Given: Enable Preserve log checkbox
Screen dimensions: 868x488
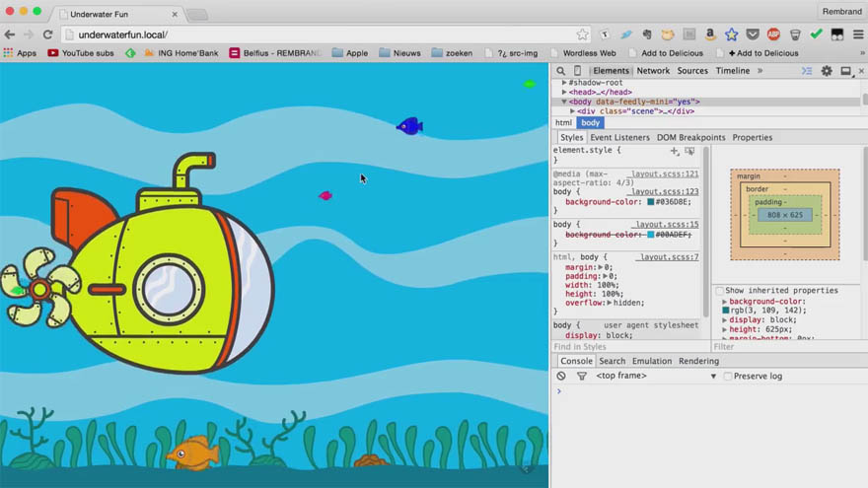Looking at the screenshot, I should [x=728, y=376].
